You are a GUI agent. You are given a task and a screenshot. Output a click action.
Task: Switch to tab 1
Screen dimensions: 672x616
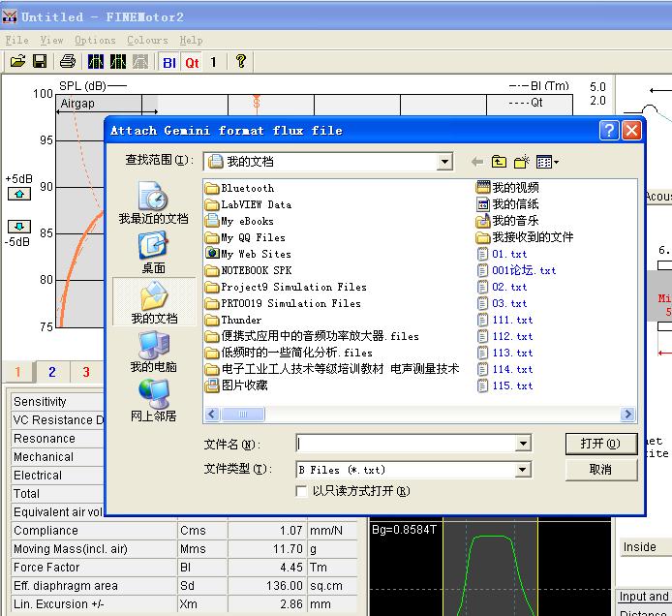[18, 372]
